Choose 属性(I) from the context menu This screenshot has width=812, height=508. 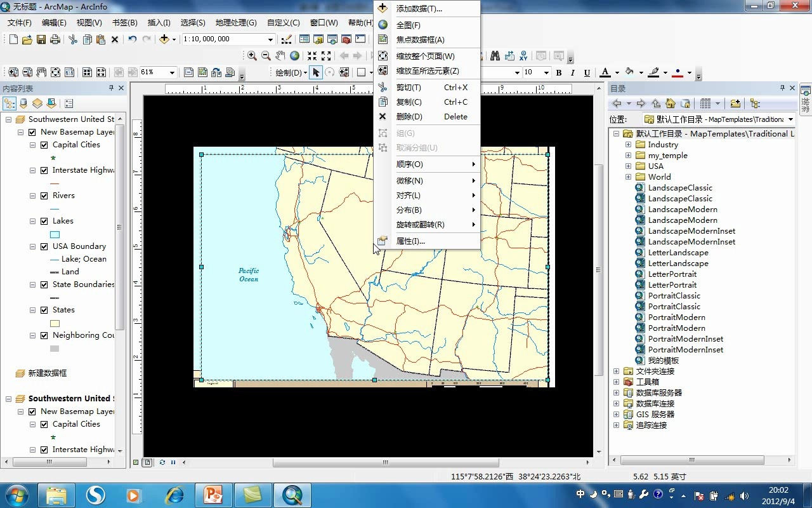click(410, 241)
